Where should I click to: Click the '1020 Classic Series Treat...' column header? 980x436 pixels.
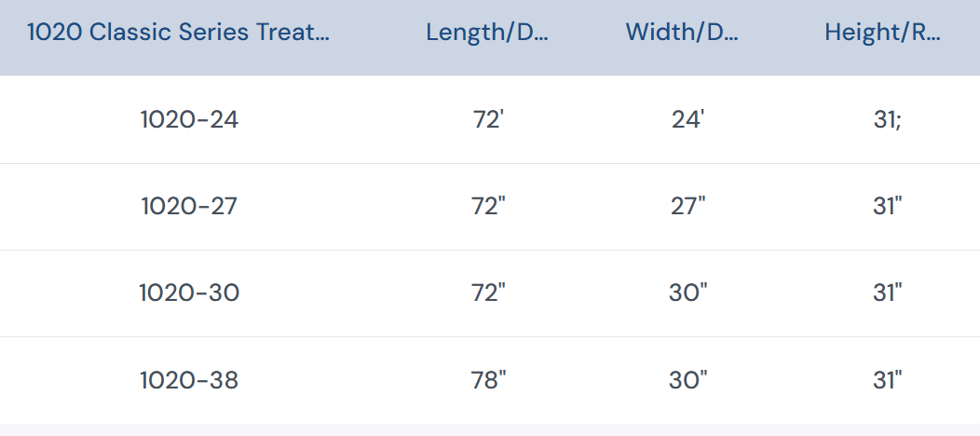[178, 33]
